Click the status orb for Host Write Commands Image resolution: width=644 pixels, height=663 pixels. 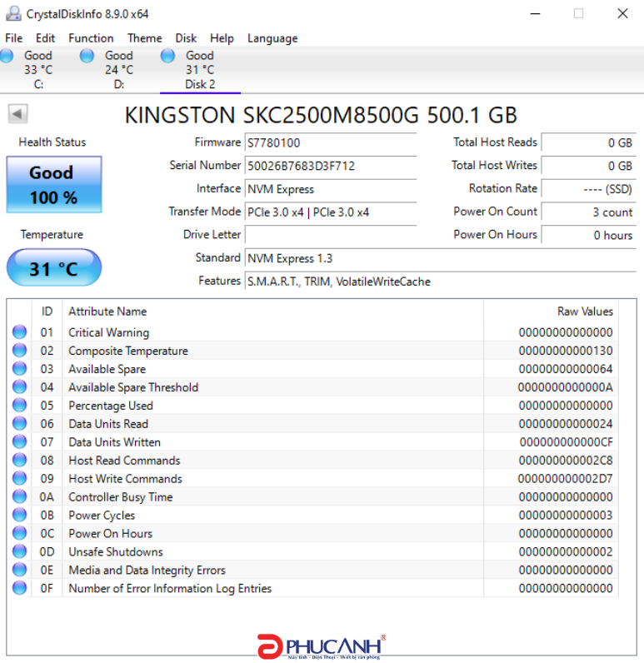[19, 478]
